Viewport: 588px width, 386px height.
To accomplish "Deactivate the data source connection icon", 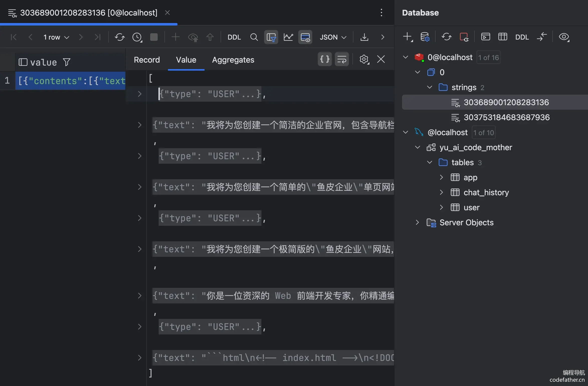I will [464, 37].
